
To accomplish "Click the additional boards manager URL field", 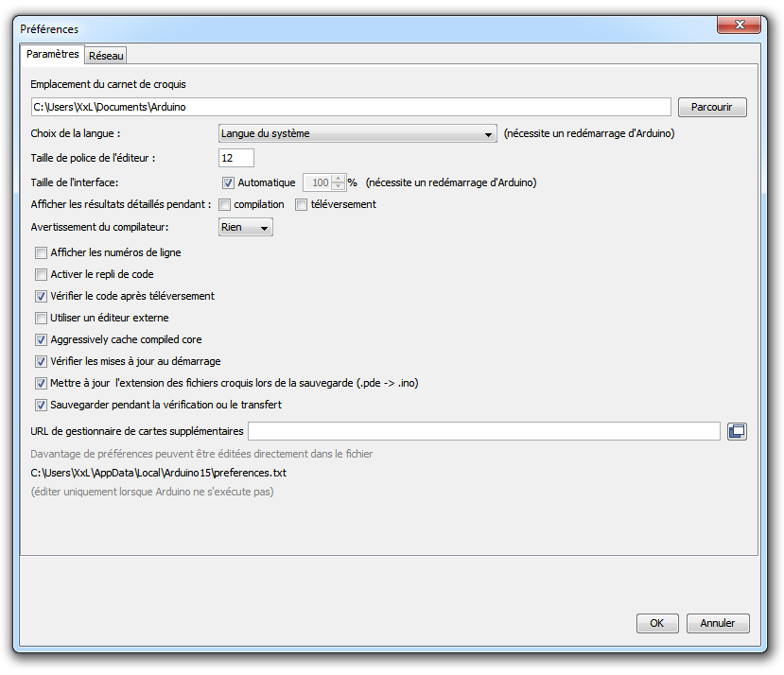I will (x=484, y=431).
